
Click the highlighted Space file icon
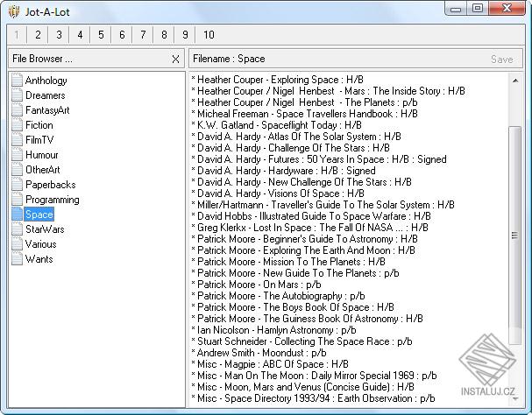[17, 215]
